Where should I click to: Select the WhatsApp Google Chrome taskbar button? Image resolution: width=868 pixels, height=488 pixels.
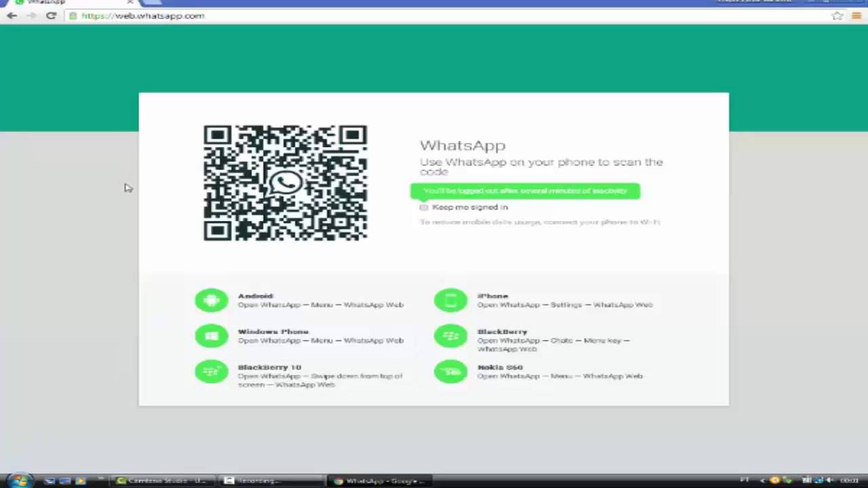tap(378, 481)
